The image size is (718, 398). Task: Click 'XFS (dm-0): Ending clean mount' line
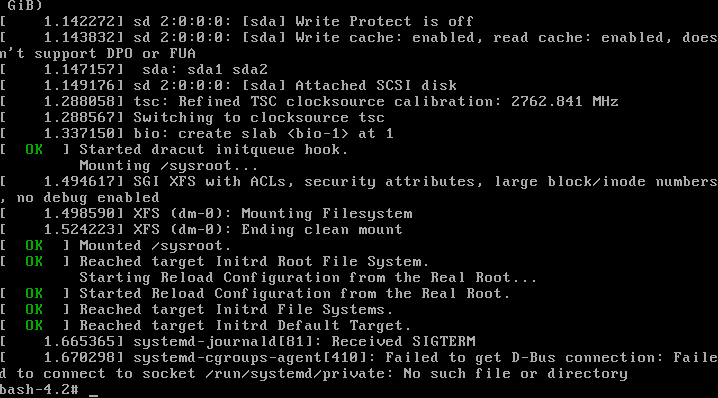268,229
